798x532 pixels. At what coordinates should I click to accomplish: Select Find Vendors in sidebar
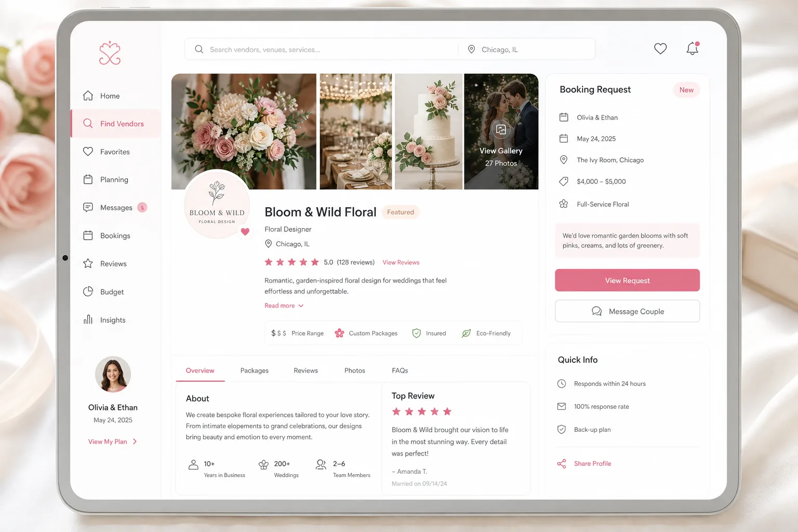115,124
